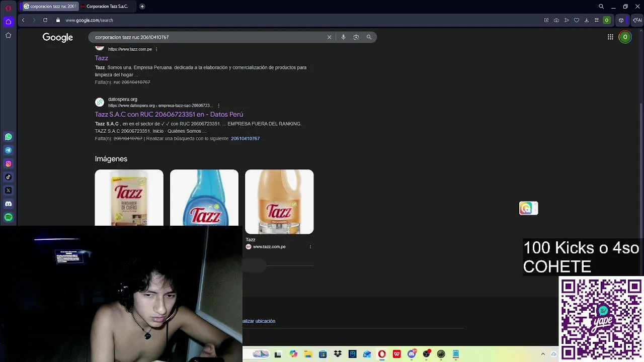
Task: Open File Explorer from taskbar
Action: pyautogui.click(x=308, y=354)
